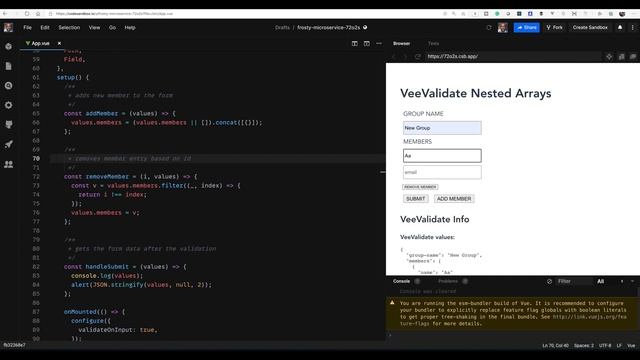The image size is (640, 360).
Task: Switch to the Console tab
Action: tap(401, 281)
